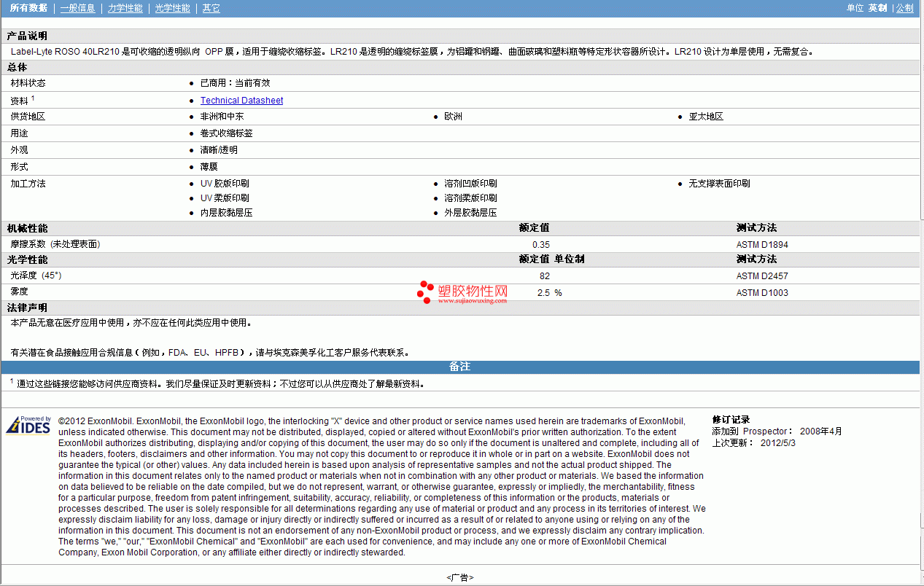The image size is (924, 586).
Task: Select the 外观 row label
Action: (19, 150)
